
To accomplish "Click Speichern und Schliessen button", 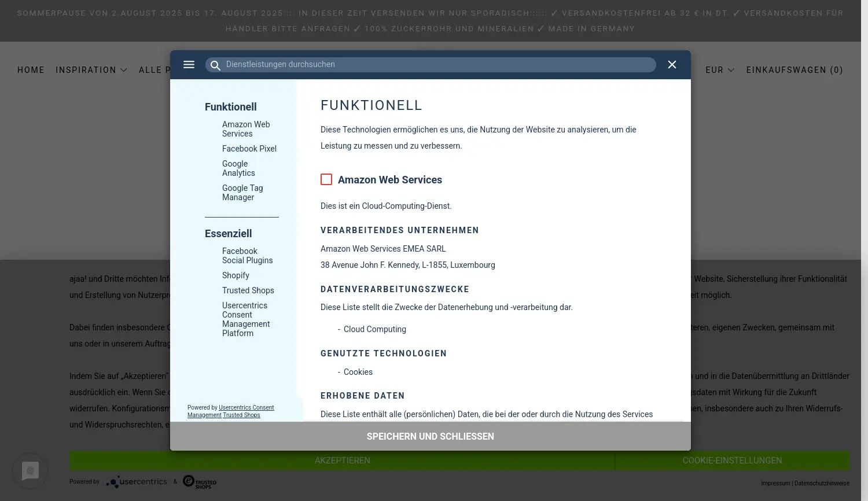I will click(x=430, y=437).
